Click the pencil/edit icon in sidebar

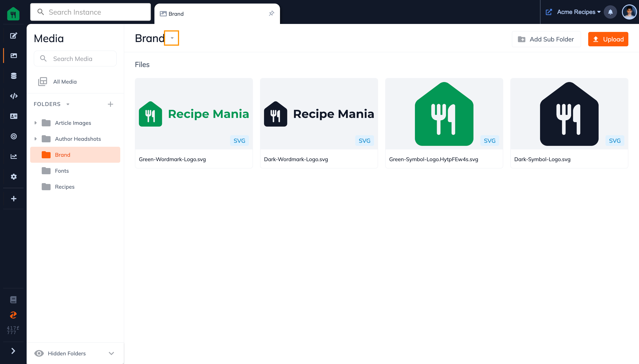pyautogui.click(x=13, y=35)
